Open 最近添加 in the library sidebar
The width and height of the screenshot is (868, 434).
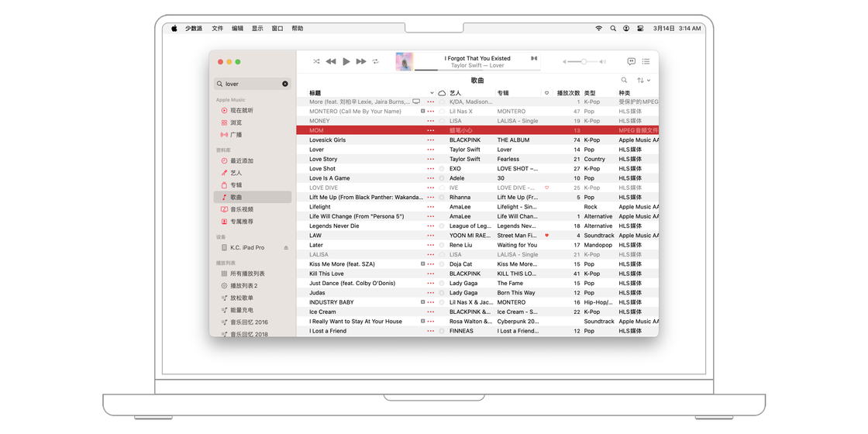click(241, 161)
